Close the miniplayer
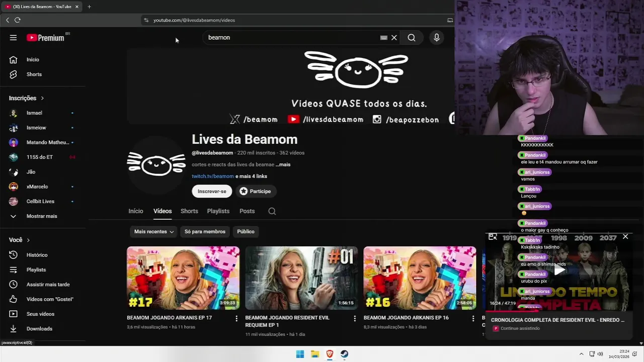644x362 pixels. [x=625, y=237]
